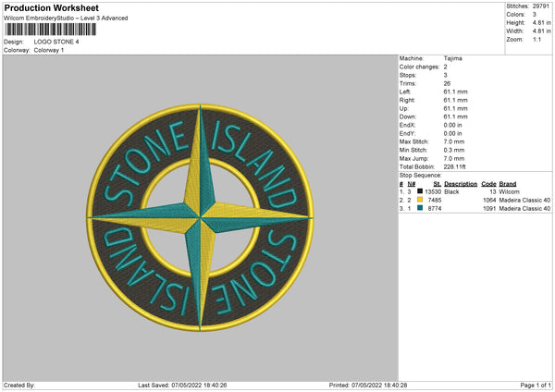Viewport: 555px width, 392px height.
Task: Click the 'Colorway 1' value
Action: tap(49, 50)
